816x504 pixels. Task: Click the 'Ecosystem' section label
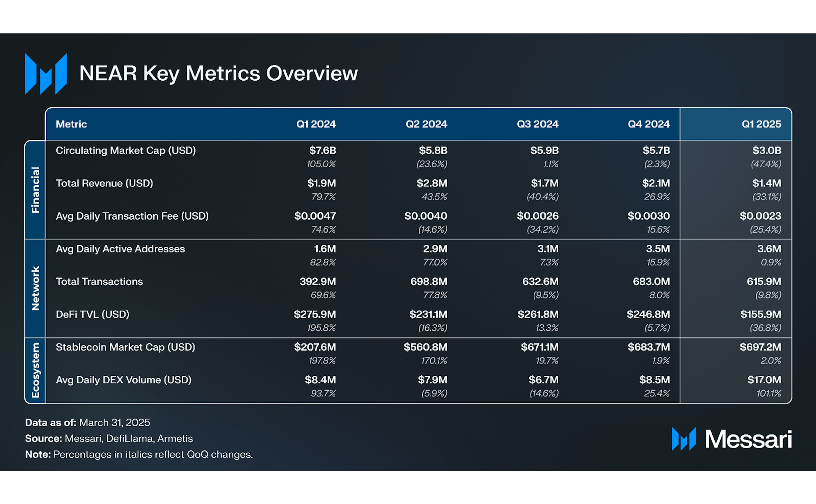(35, 370)
